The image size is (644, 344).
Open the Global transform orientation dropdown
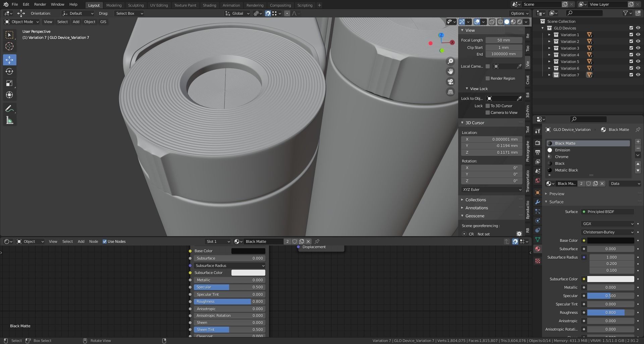pyautogui.click(x=237, y=13)
